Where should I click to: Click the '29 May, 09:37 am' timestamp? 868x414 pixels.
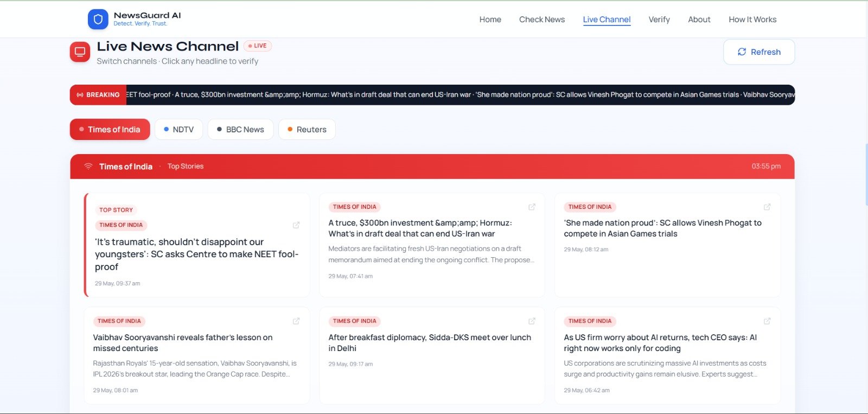[x=117, y=283]
